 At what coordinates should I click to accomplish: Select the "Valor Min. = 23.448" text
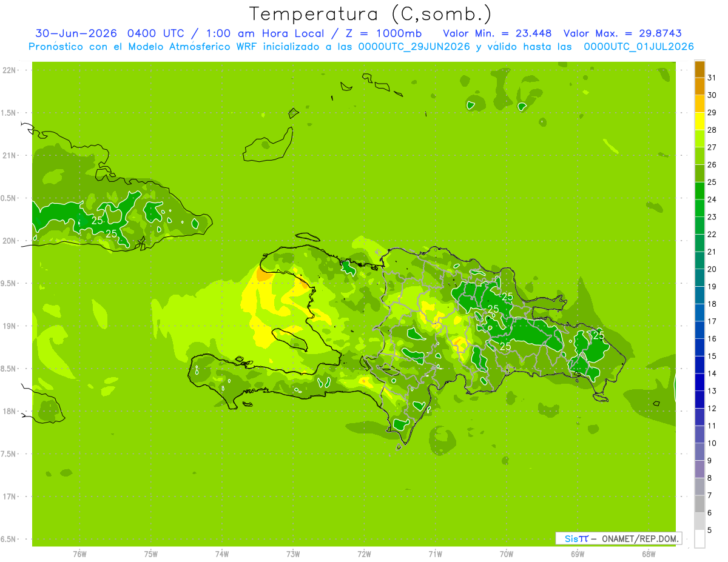(497, 33)
